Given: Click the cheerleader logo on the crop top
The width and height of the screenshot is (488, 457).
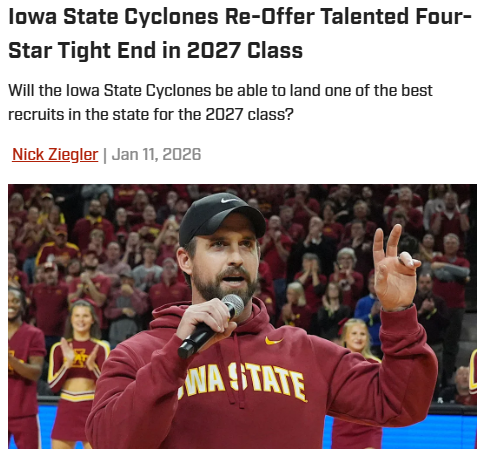Looking at the screenshot, I should (x=80, y=358).
